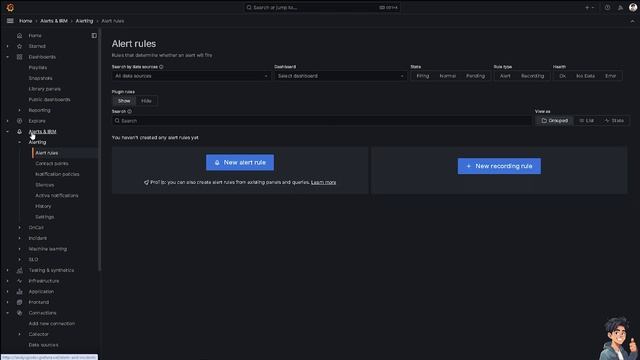This screenshot has height=360, width=640.
Task: Click the Connections plug icon
Action: pos(19,313)
